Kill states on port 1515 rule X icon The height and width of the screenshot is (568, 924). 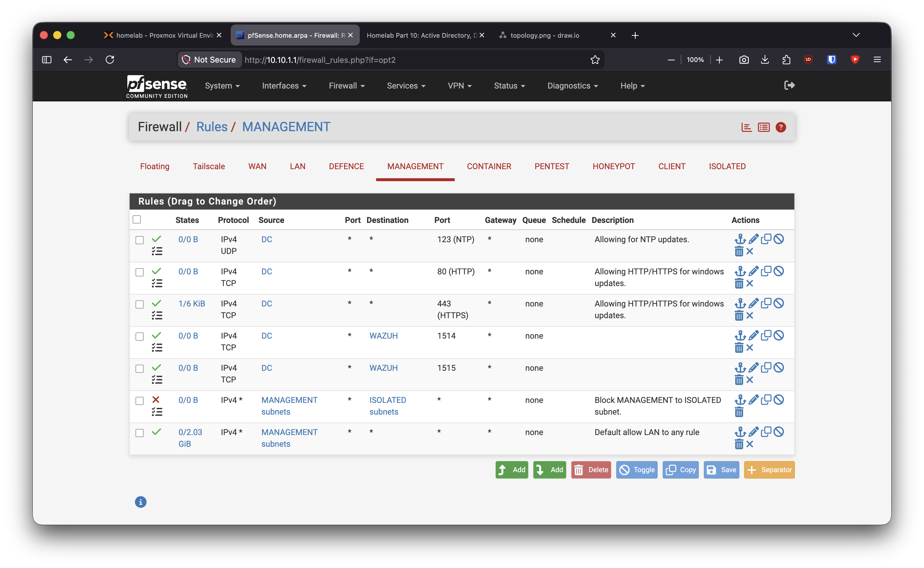point(750,380)
